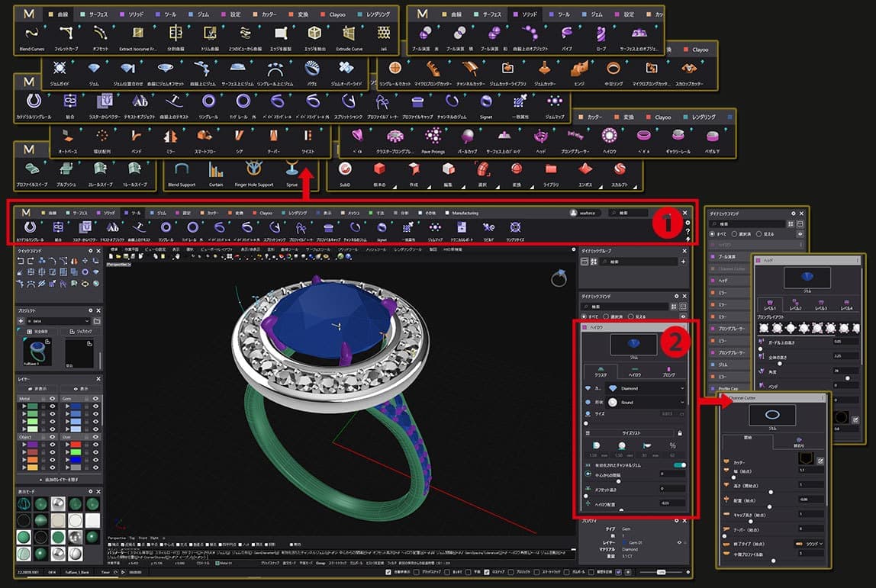
Task: Select the Signet tool in main toolbar
Action: pyautogui.click(x=381, y=228)
